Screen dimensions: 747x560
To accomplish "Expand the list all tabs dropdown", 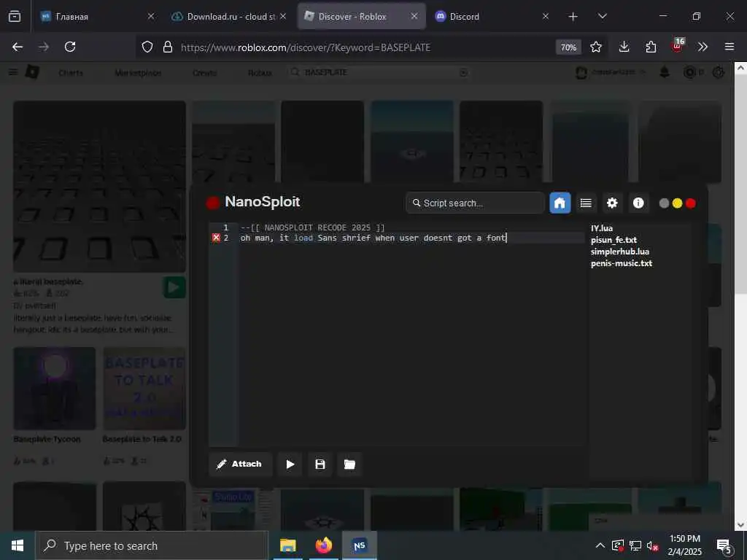I will 603,17.
